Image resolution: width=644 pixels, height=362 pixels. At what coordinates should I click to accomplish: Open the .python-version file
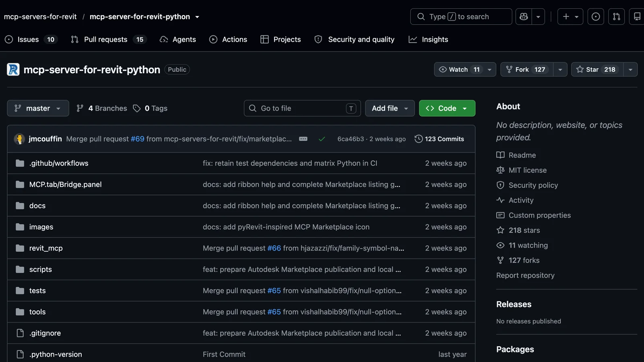click(56, 354)
